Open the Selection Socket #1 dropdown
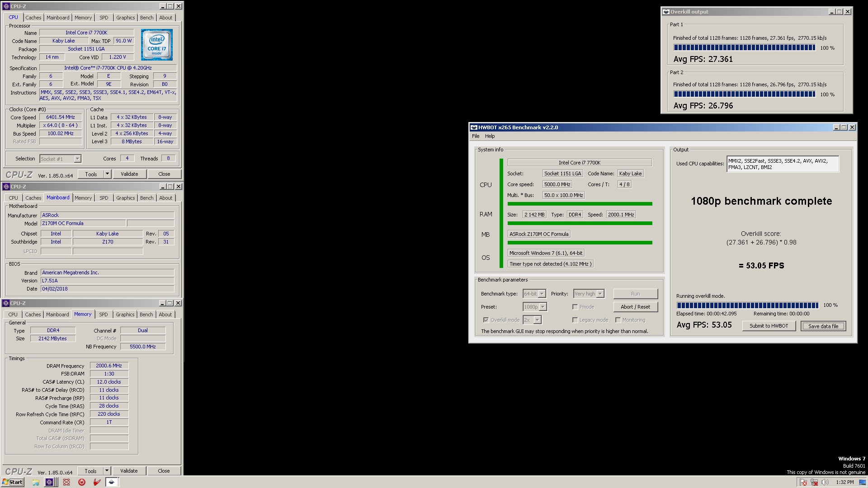This screenshot has height=488, width=868. pyautogui.click(x=60, y=159)
